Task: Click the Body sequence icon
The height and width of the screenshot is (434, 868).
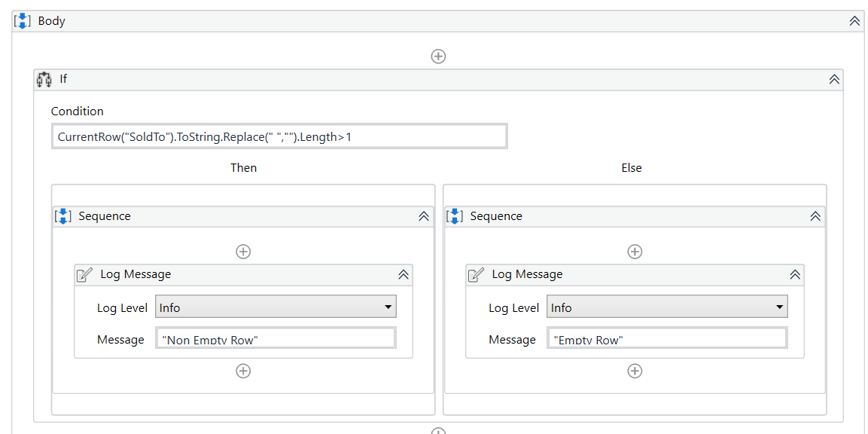Action: tap(23, 21)
